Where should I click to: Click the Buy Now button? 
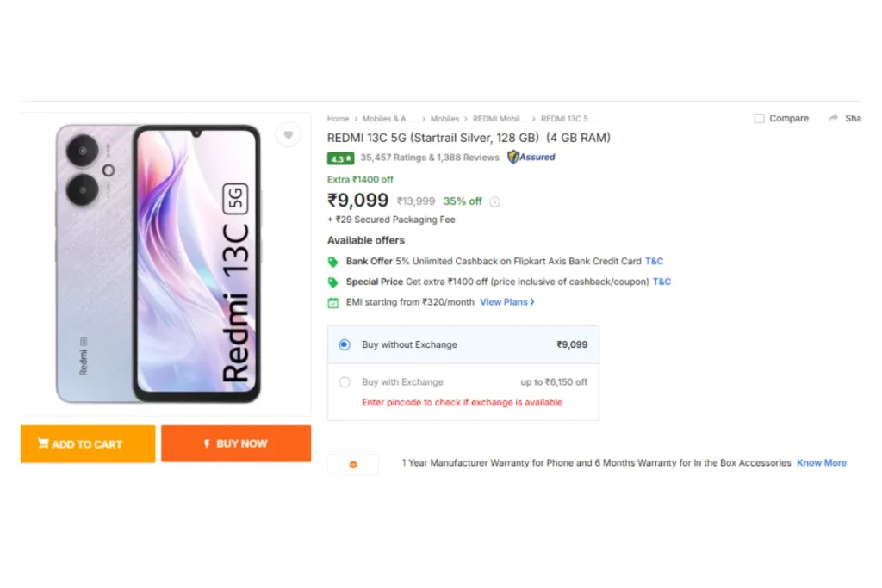click(x=236, y=443)
